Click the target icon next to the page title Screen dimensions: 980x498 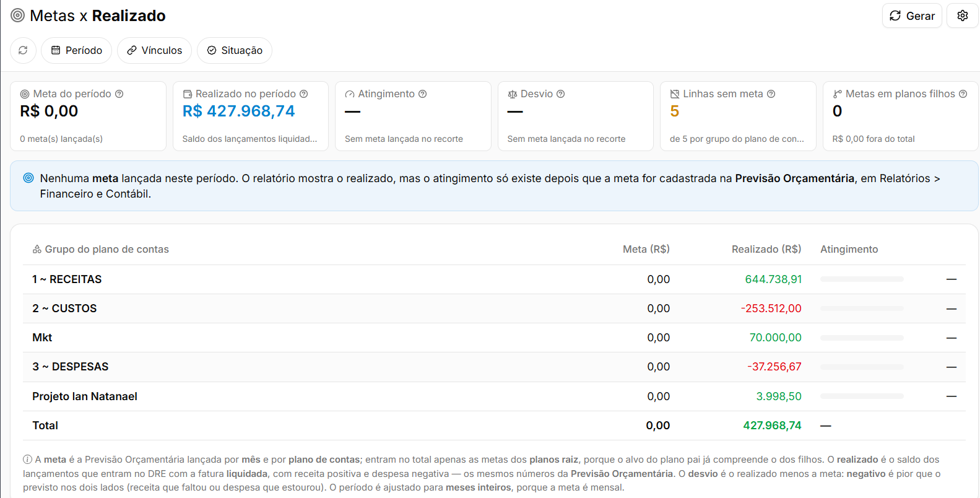tap(18, 15)
